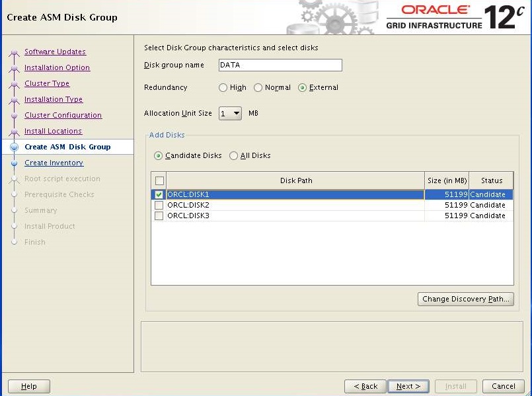
Task: Select Create ASM Disk Group step
Action: [x=67, y=147]
